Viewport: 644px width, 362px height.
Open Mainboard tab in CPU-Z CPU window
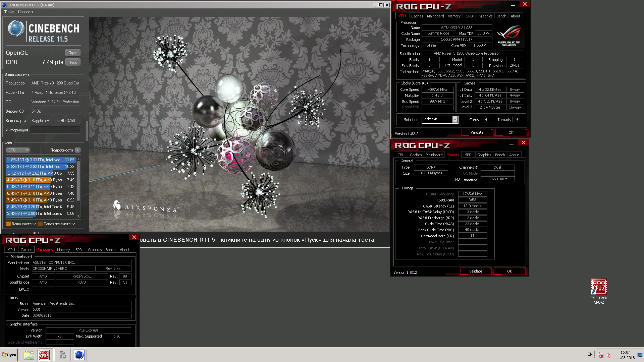pyautogui.click(x=435, y=16)
